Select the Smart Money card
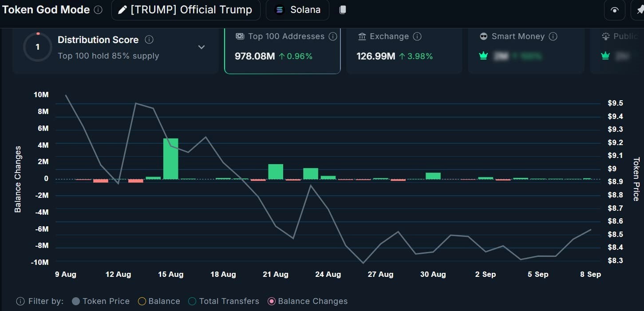The height and width of the screenshot is (311, 644). (x=526, y=50)
